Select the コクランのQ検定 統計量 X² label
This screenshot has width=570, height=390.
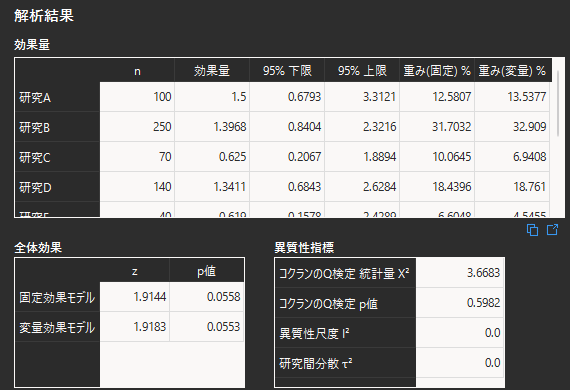tap(345, 273)
